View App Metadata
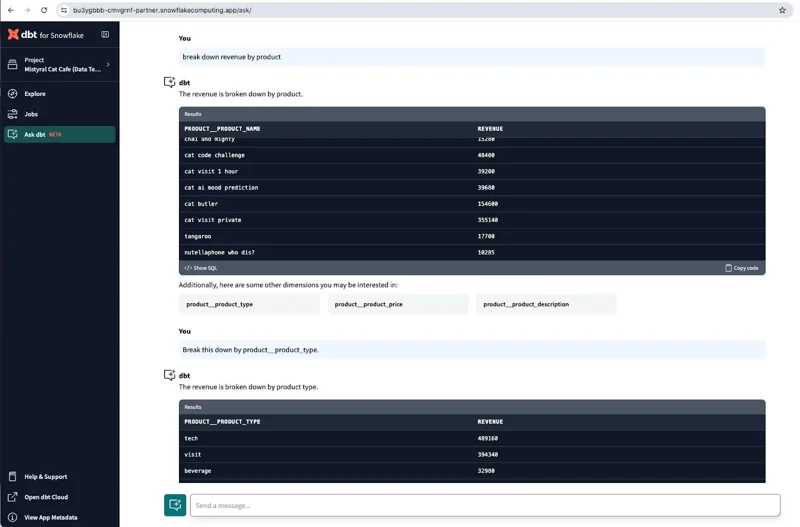This screenshot has height=527, width=800. [60, 517]
